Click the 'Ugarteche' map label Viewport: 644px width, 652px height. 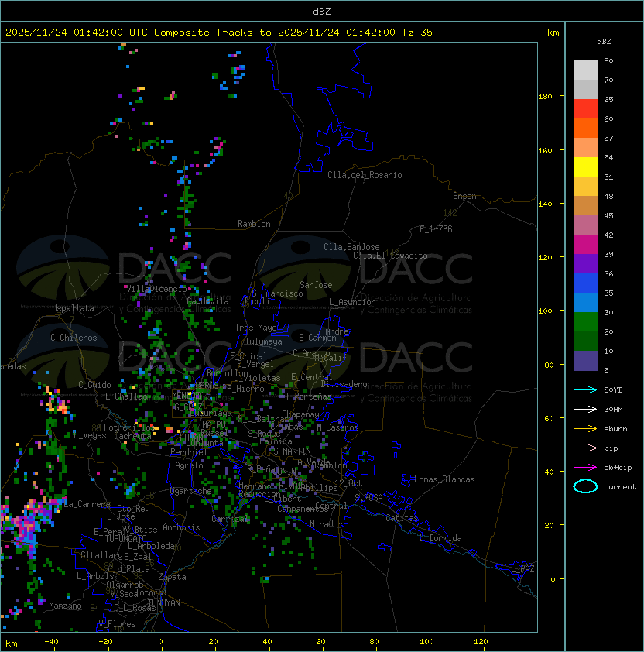point(191,491)
